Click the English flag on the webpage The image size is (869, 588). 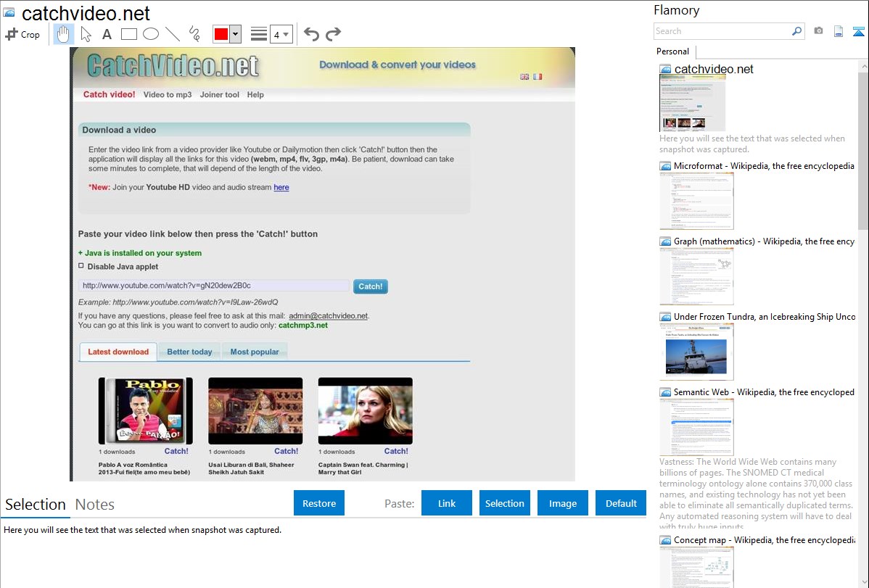[x=524, y=76]
